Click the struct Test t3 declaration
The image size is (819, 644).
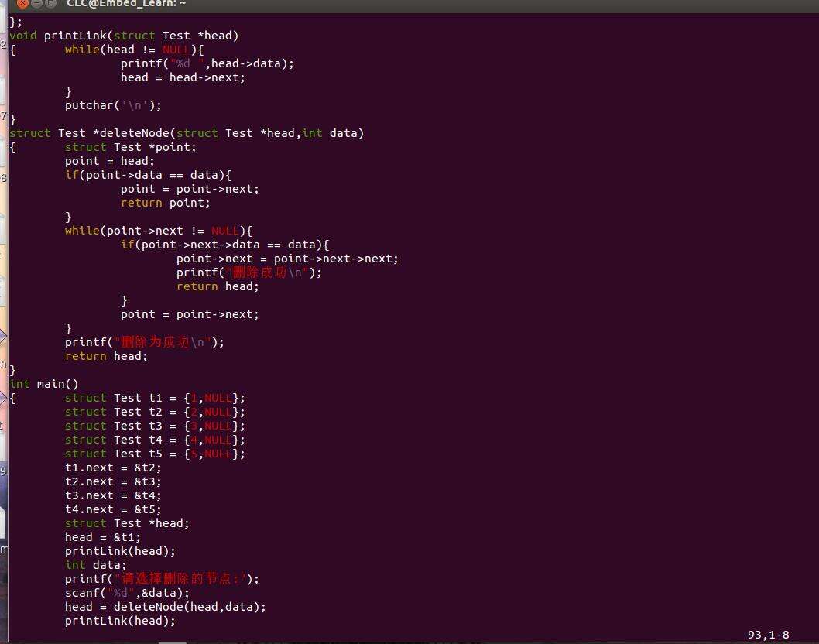[155, 426]
